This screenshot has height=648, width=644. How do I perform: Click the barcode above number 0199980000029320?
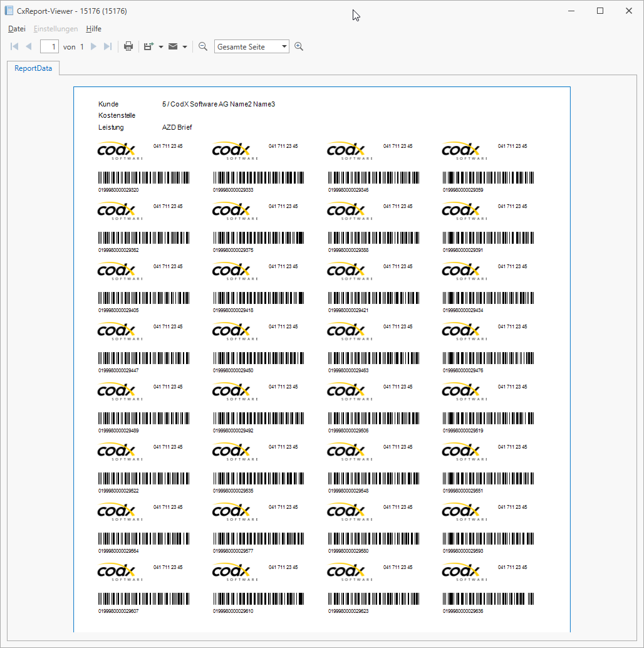point(143,178)
